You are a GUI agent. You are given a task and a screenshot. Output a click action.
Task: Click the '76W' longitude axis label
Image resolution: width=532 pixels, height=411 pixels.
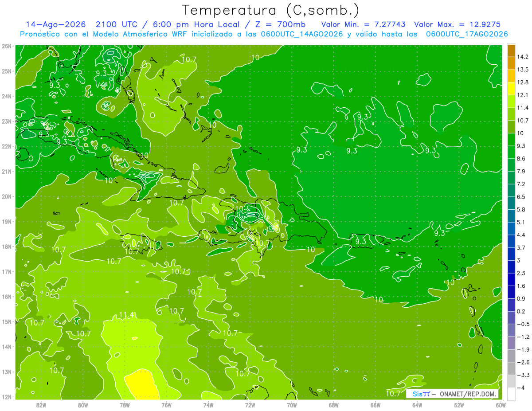tap(166, 405)
